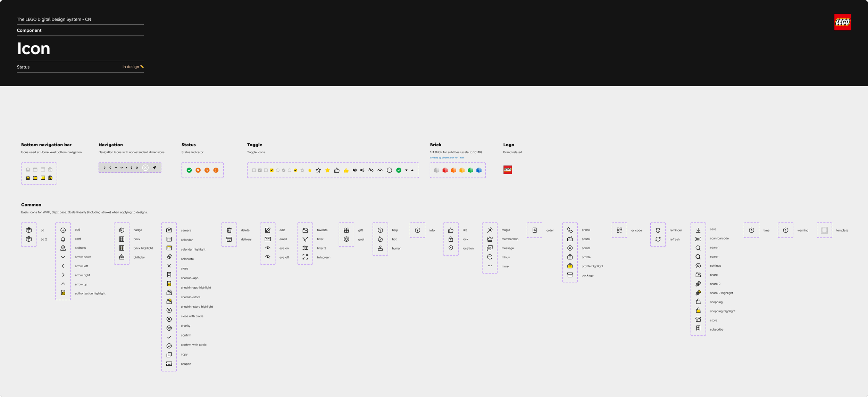Select the red 1x1 brick swatch
This screenshot has width=868, height=397.
445,170
